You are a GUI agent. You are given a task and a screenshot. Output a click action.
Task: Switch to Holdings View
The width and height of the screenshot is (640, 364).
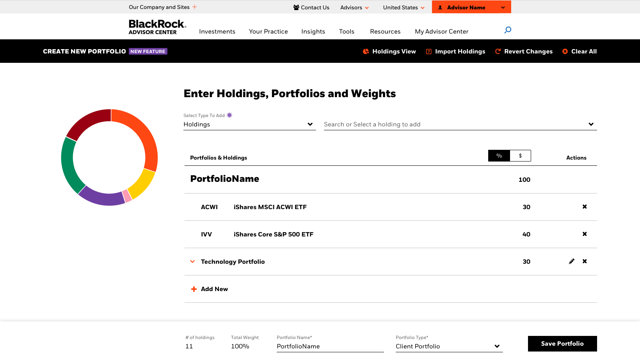pos(389,51)
